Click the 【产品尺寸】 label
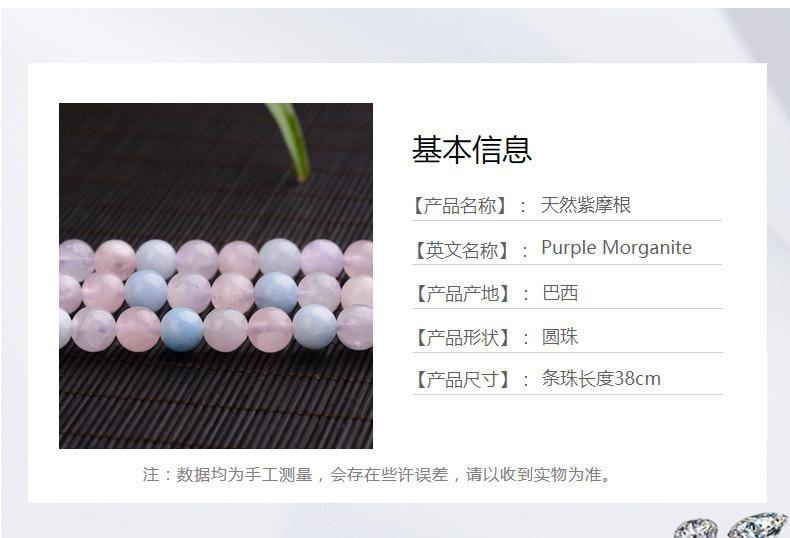790x538 pixels. pos(462,379)
